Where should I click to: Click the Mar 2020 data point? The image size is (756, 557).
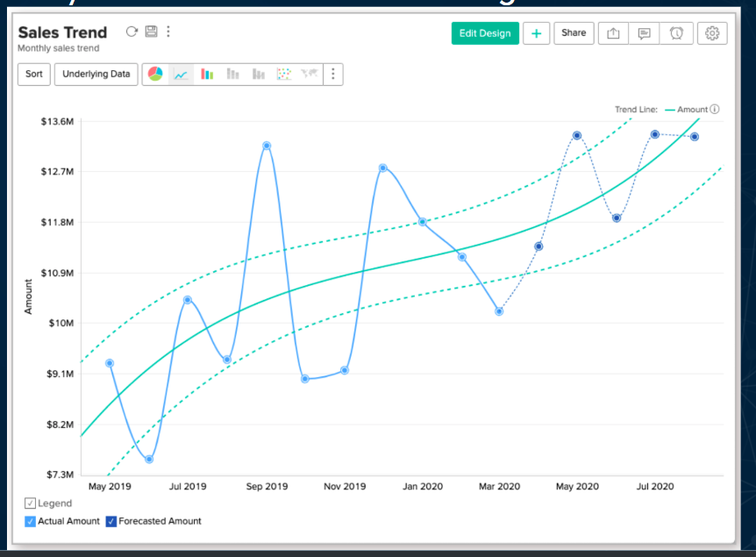(499, 311)
